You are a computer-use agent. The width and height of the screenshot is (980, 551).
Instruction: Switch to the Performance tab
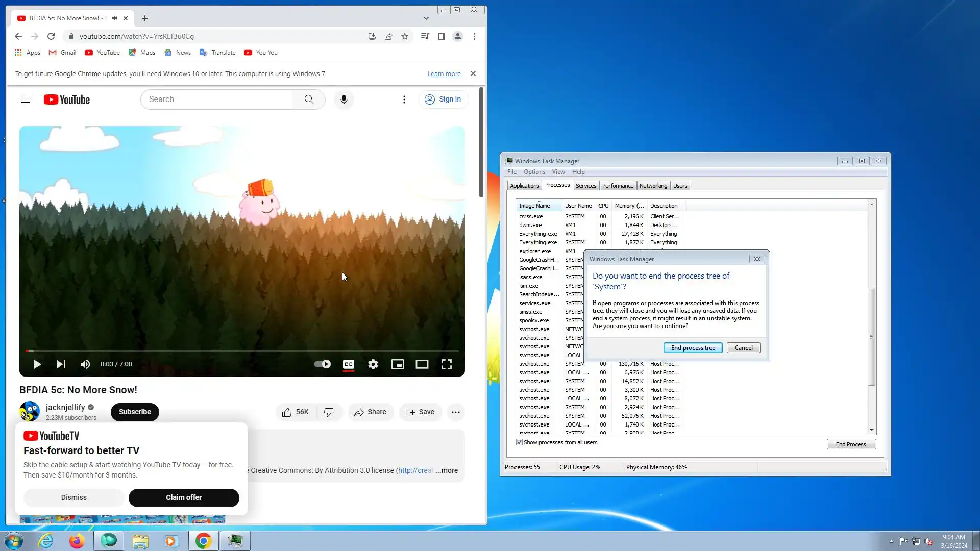(618, 186)
